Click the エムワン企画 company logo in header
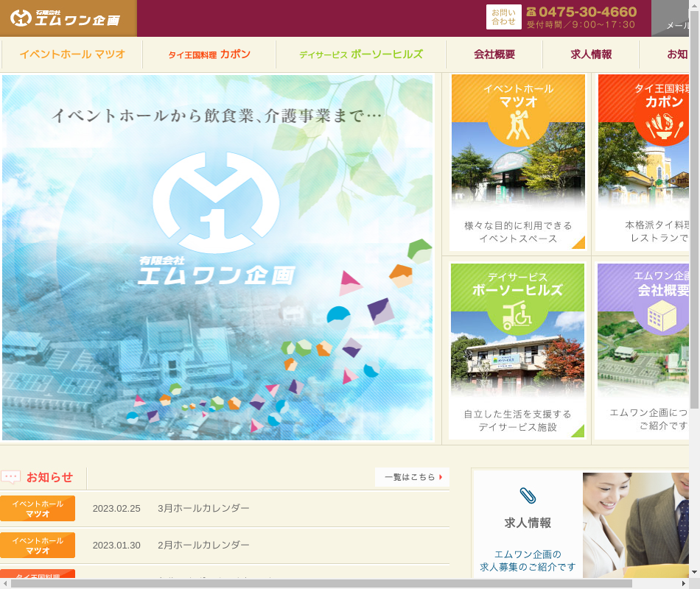 (65, 18)
